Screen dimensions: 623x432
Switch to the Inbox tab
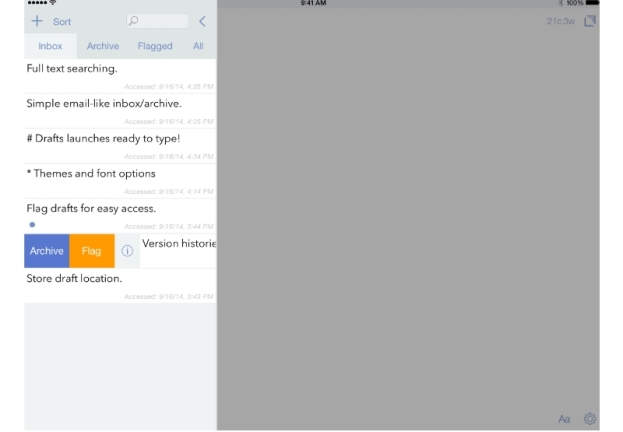pyautogui.click(x=50, y=46)
